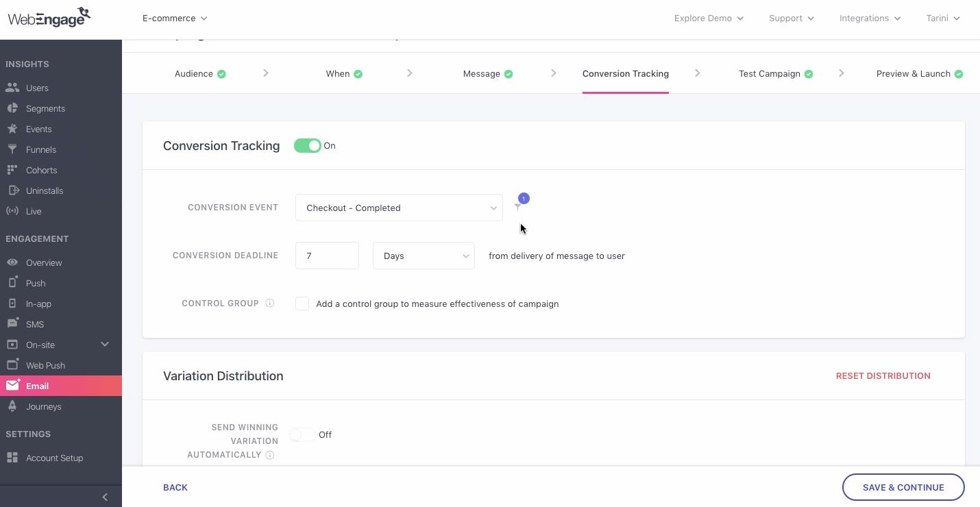Open Segments via its pie icon

[x=12, y=108]
